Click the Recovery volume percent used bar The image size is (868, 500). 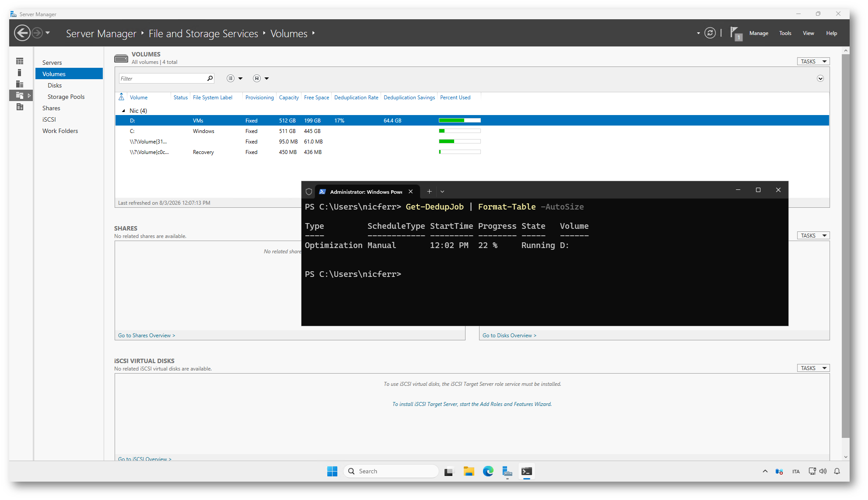pyautogui.click(x=460, y=152)
